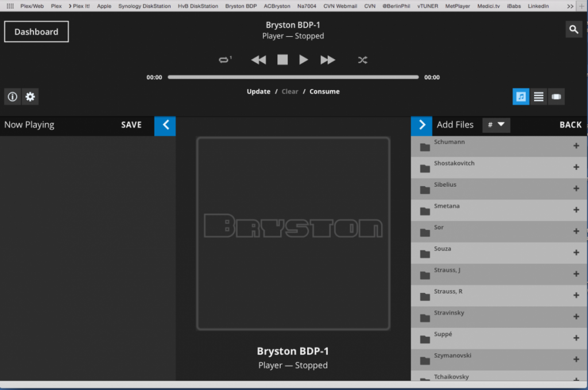This screenshot has height=390, width=588.
Task: Skip to the next track
Action: pos(327,60)
